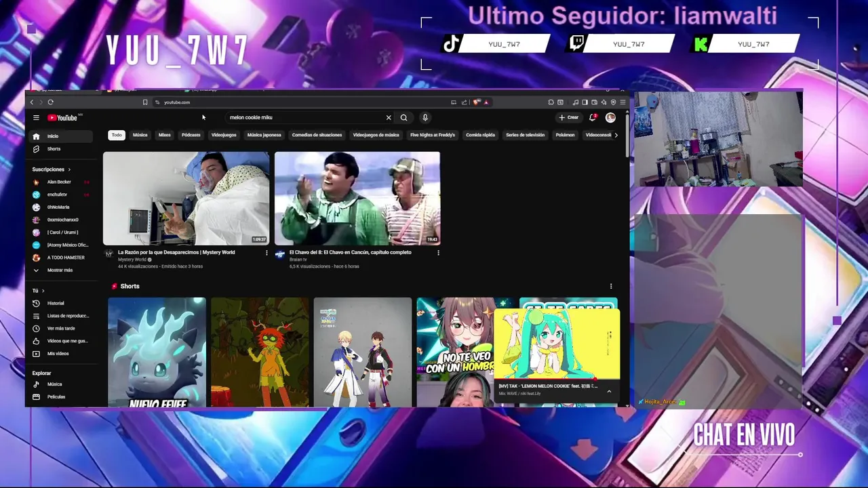Screen dimensions: 868x488
Task: Click the Crear button
Action: point(569,118)
